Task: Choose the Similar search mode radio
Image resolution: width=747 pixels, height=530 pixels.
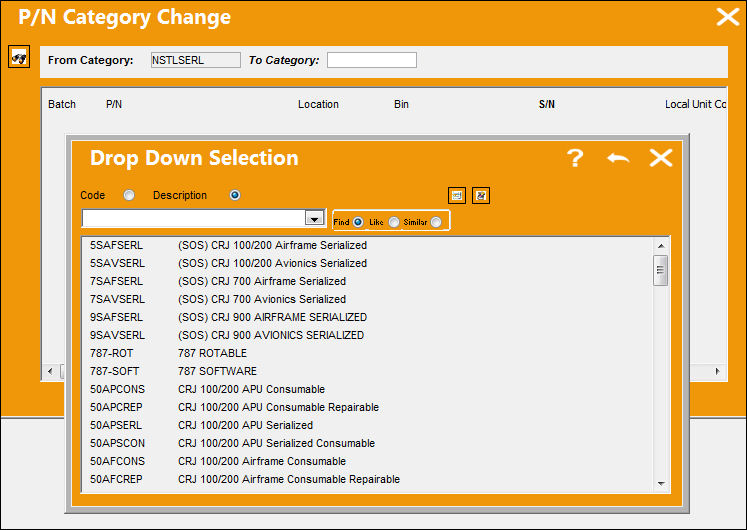Action: pos(436,222)
